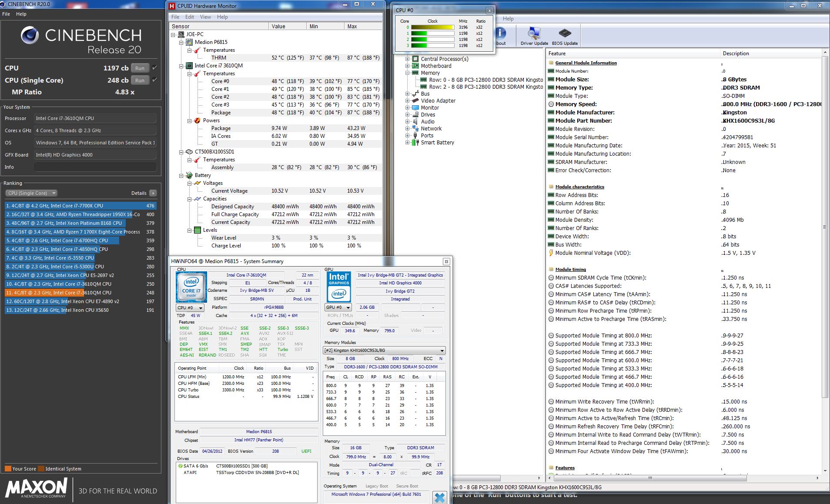830x504 pixels.
Task: Toggle the CPU test checkbox in Cinebench
Action: point(154,68)
